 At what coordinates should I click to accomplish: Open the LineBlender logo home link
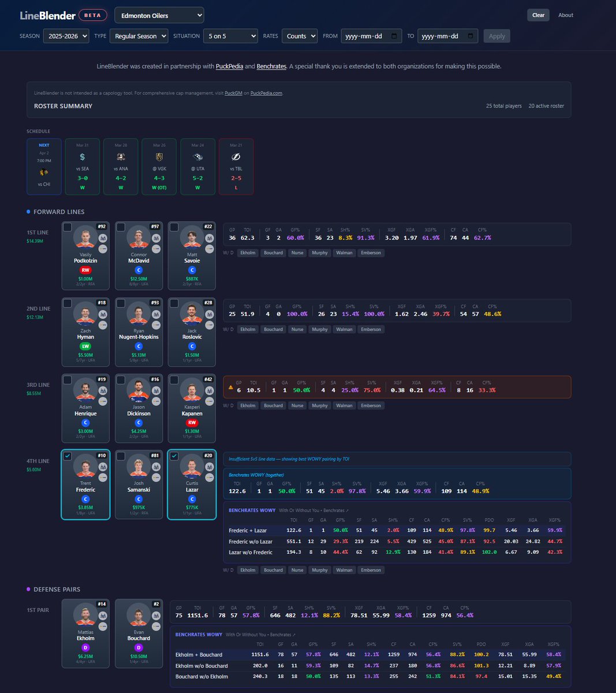tap(47, 16)
